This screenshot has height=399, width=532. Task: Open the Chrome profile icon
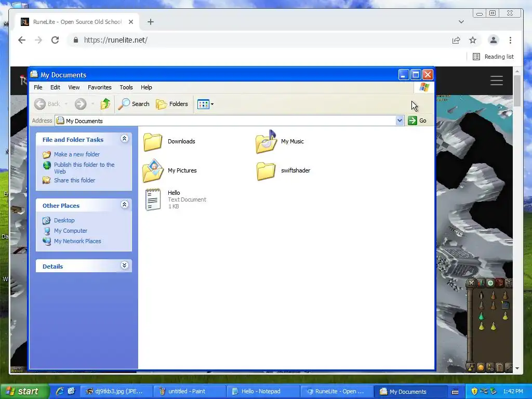tap(494, 40)
